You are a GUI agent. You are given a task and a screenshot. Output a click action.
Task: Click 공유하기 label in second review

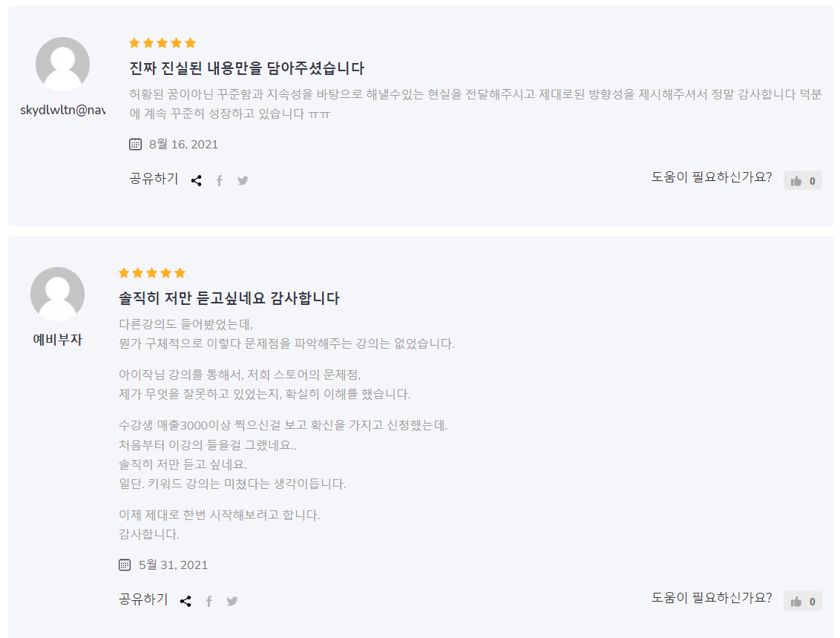(x=143, y=599)
